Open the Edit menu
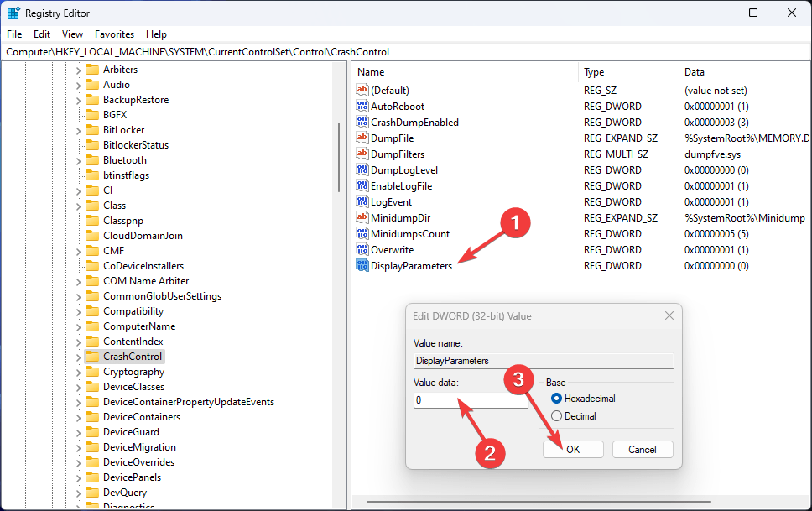 pos(41,34)
